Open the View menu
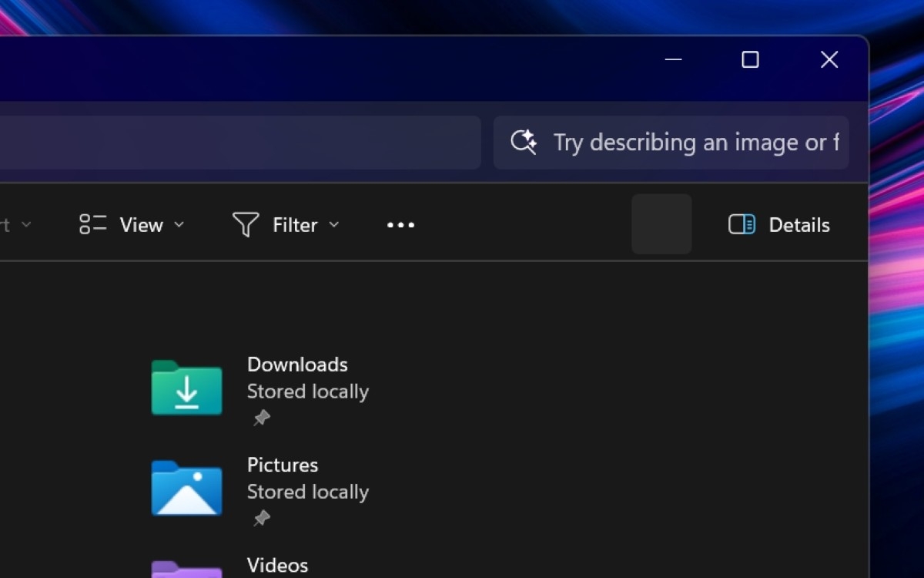Viewport: 924px width, 578px height. click(141, 224)
